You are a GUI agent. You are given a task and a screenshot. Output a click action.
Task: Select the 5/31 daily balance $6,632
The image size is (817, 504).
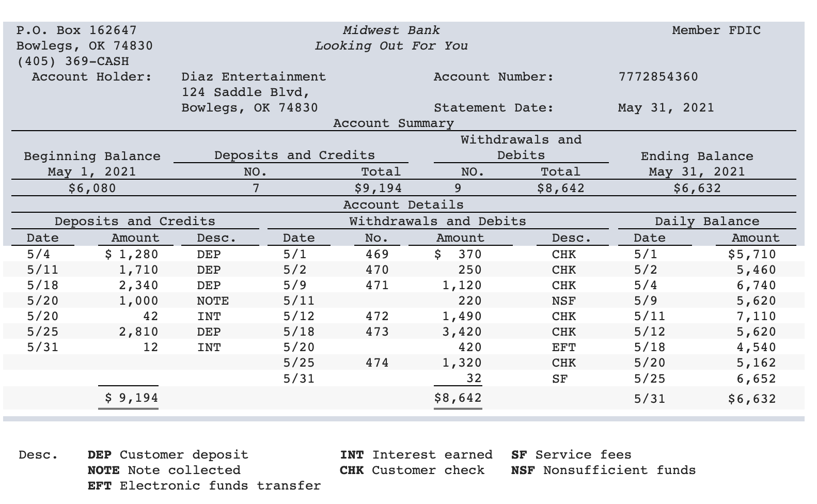point(752,399)
